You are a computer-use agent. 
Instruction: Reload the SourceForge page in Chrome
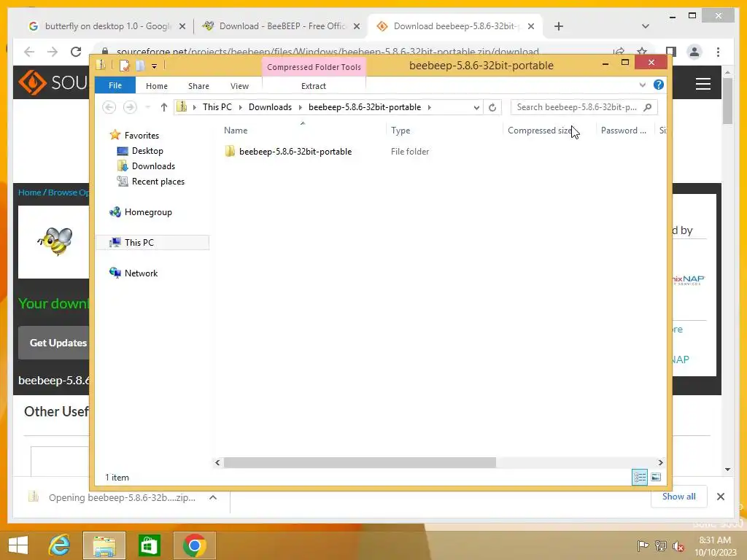pos(76,52)
